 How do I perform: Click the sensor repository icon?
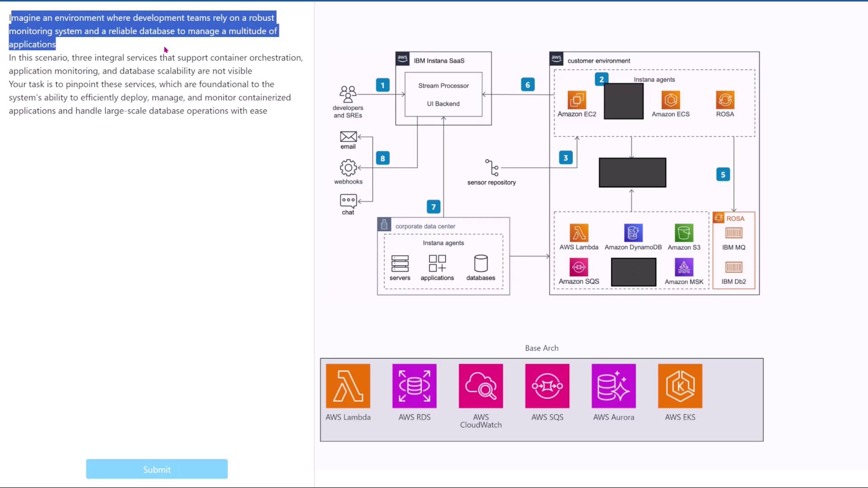492,168
